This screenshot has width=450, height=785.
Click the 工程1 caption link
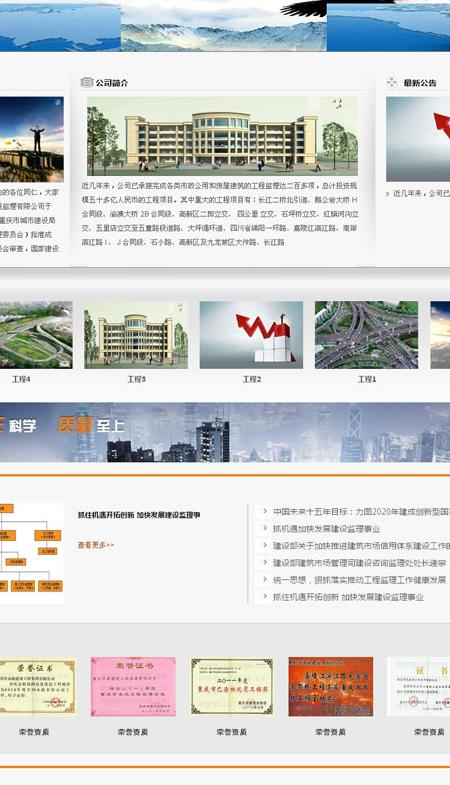tap(367, 379)
